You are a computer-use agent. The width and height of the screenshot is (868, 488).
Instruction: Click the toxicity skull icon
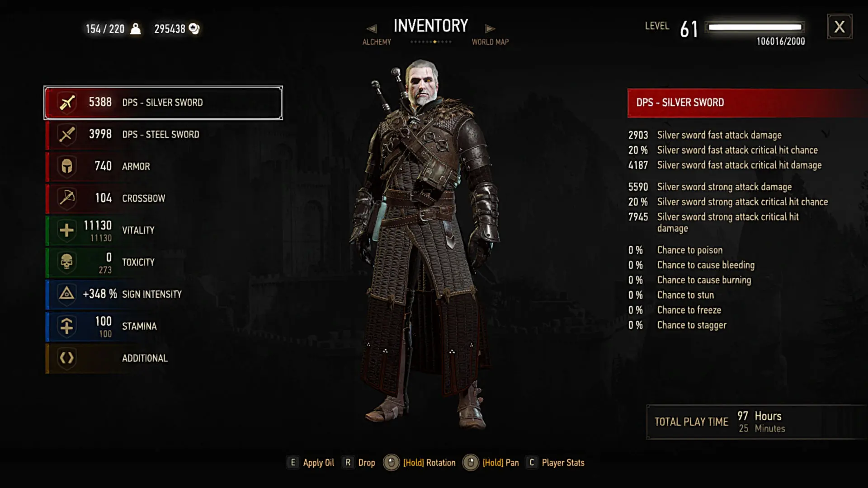[x=67, y=262]
